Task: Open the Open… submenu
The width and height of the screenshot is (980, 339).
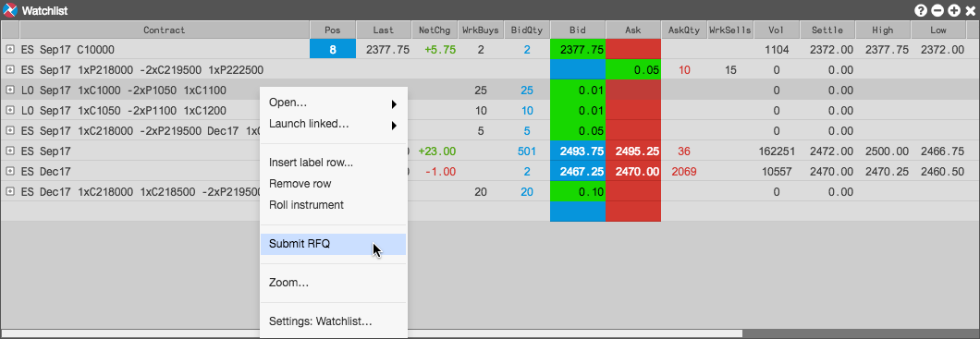Action: [334, 103]
